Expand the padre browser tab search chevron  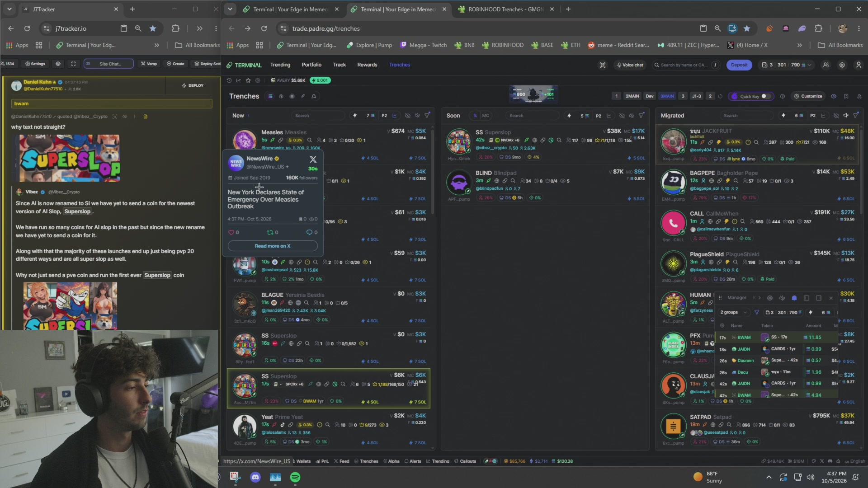230,9
